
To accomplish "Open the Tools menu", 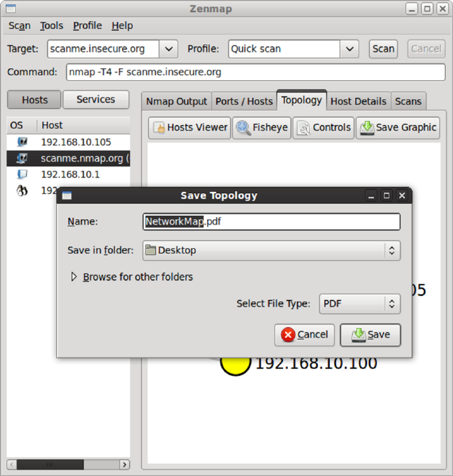I will pyautogui.click(x=52, y=26).
